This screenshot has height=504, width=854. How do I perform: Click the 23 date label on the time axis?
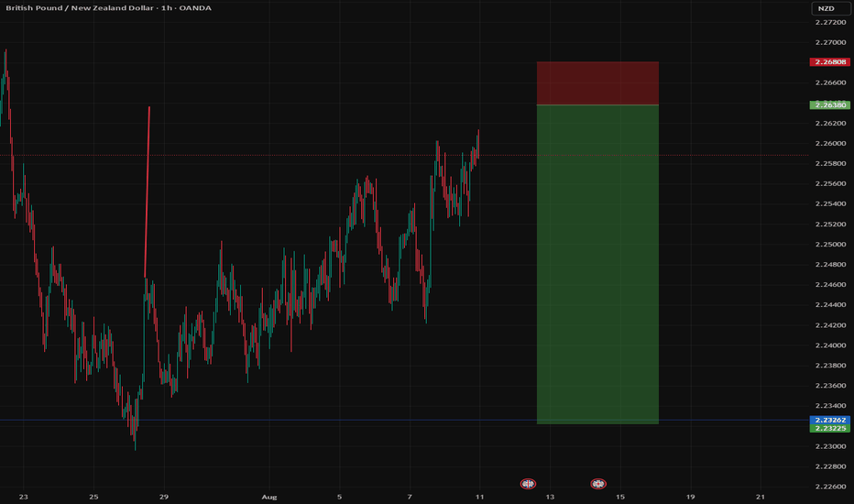click(24, 497)
